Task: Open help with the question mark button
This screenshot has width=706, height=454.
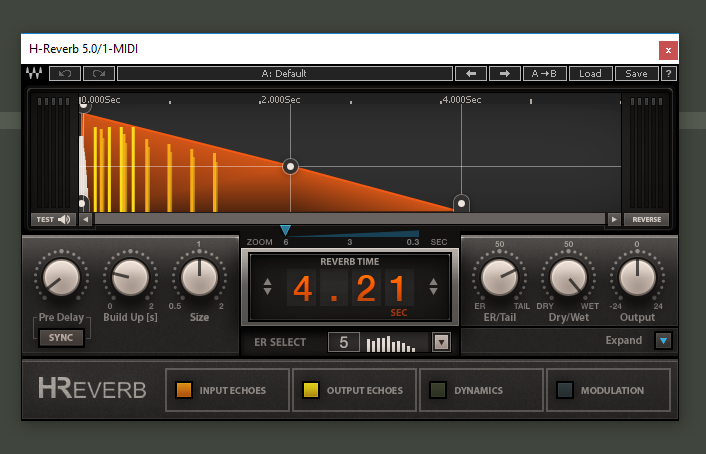Action: pos(669,73)
